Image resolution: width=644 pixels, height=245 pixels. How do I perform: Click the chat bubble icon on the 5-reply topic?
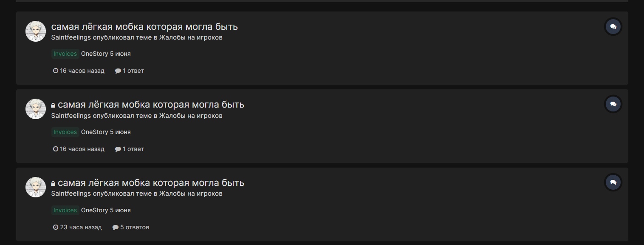pyautogui.click(x=613, y=182)
